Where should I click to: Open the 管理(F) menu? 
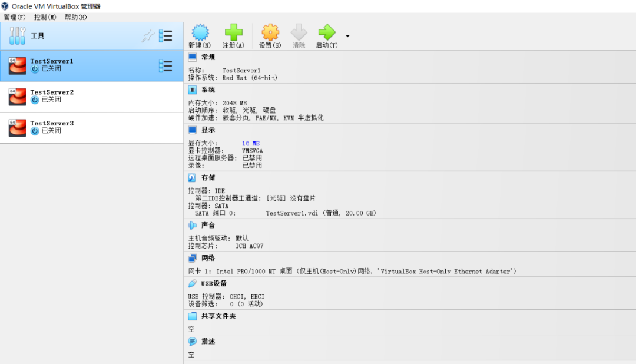click(15, 17)
